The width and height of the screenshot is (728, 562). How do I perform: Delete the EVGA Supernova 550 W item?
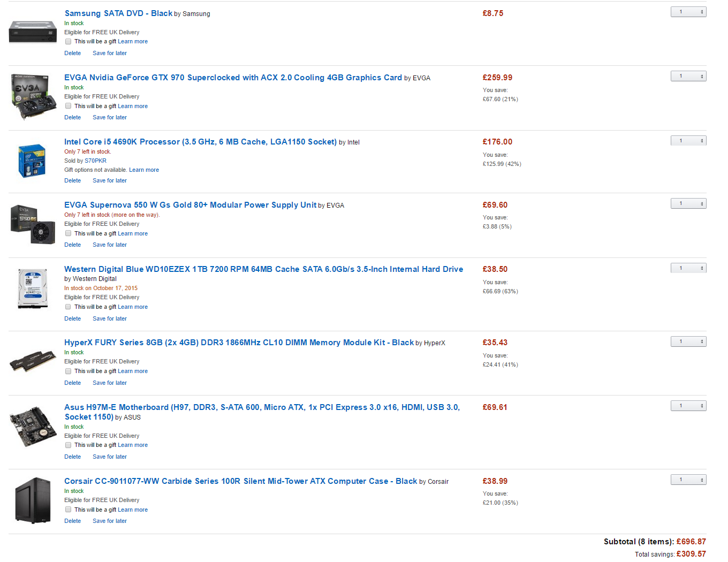click(73, 245)
